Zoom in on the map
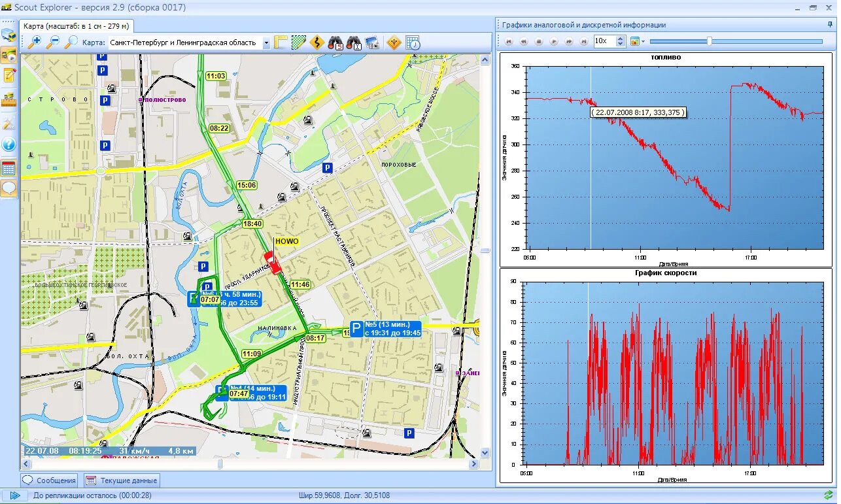Viewport: 841px width, 504px height. 33,42
